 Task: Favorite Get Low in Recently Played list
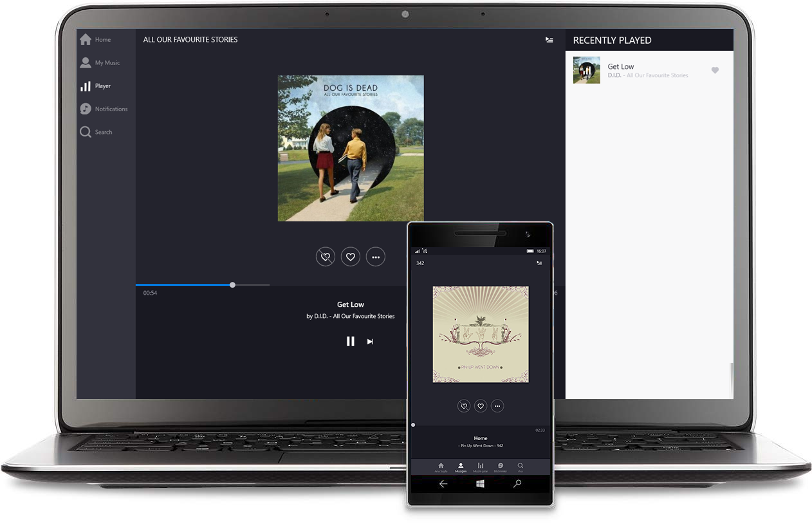715,70
